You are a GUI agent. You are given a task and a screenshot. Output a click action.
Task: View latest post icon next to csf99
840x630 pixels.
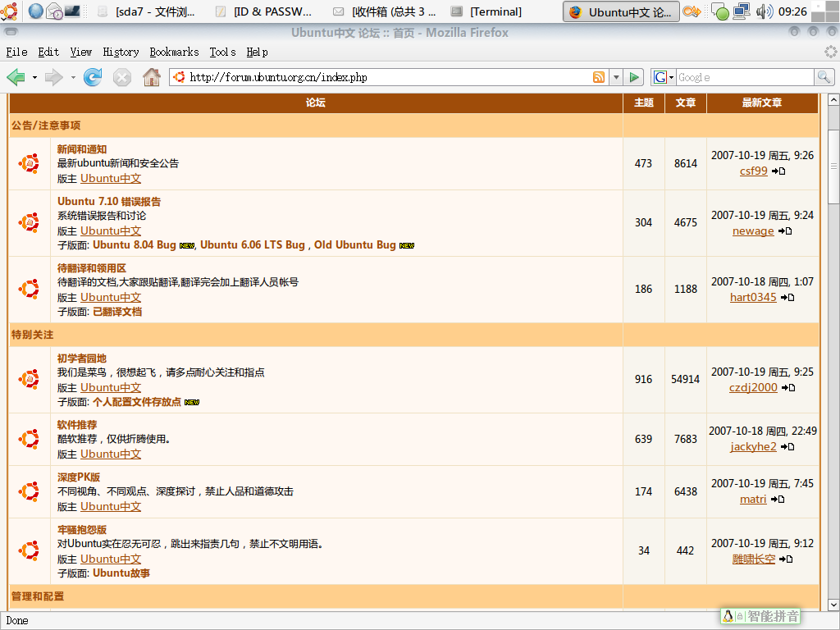point(778,171)
